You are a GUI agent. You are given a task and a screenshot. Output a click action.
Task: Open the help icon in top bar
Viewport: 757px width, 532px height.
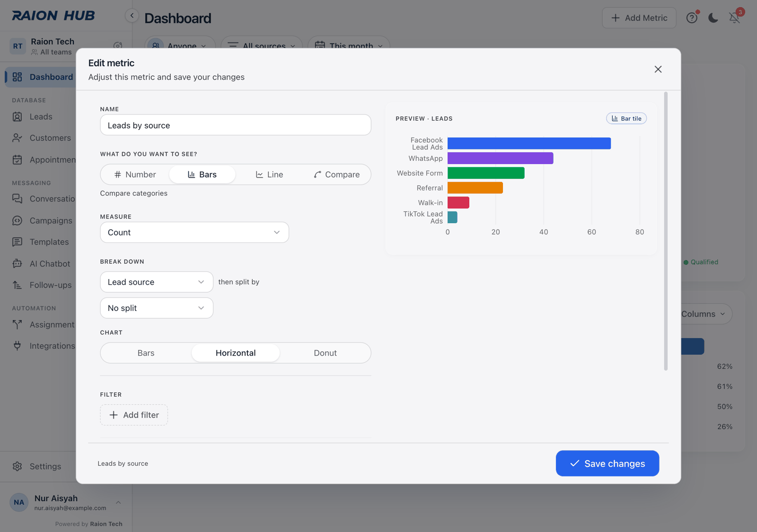point(692,18)
